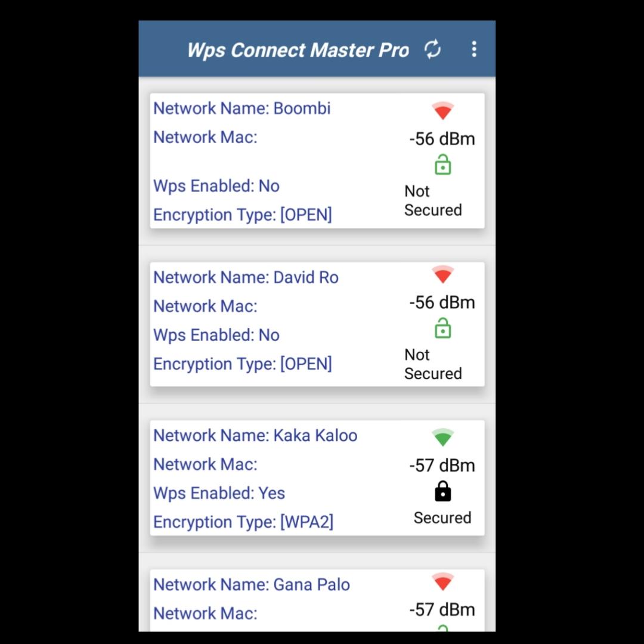This screenshot has width=644, height=644.
Task: Tap Kaka Kaloo's Encryption Type [WPA2] line
Action: click(243, 522)
